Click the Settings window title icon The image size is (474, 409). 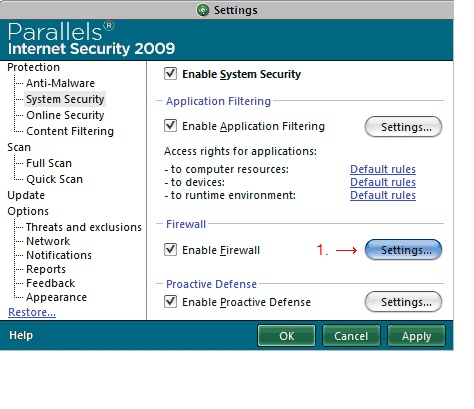[203, 10]
